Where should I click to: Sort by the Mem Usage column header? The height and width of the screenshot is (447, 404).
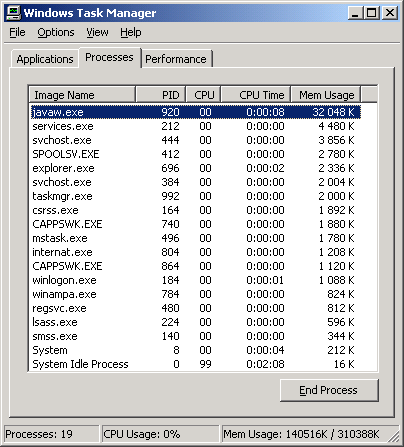click(326, 95)
